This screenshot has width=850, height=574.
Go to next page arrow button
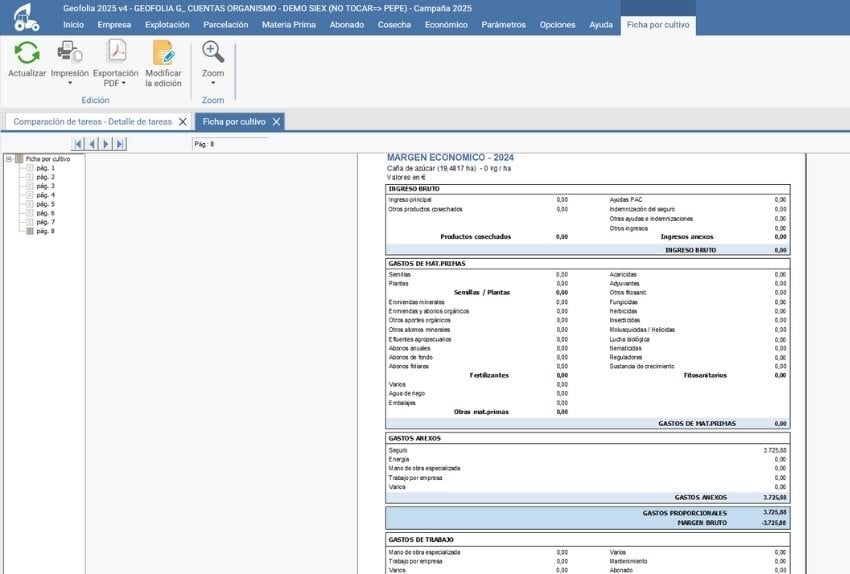[x=106, y=144]
